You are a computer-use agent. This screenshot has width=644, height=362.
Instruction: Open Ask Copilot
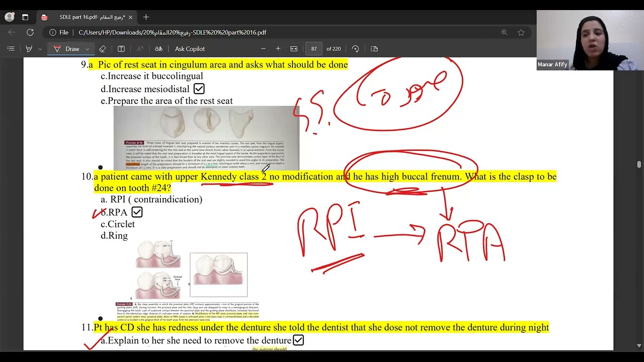pos(190,49)
